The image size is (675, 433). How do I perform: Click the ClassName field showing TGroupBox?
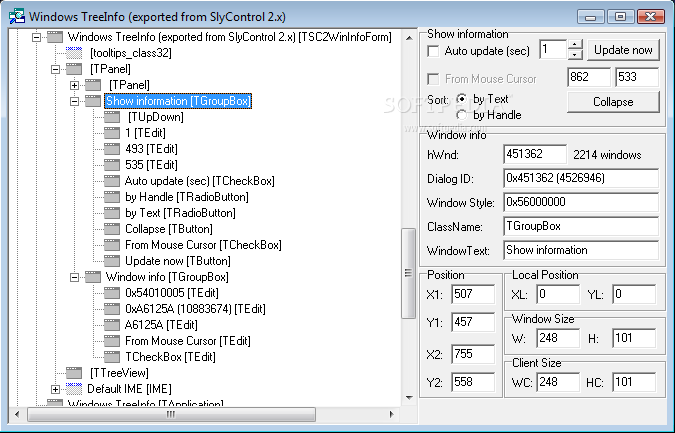[x=581, y=226]
